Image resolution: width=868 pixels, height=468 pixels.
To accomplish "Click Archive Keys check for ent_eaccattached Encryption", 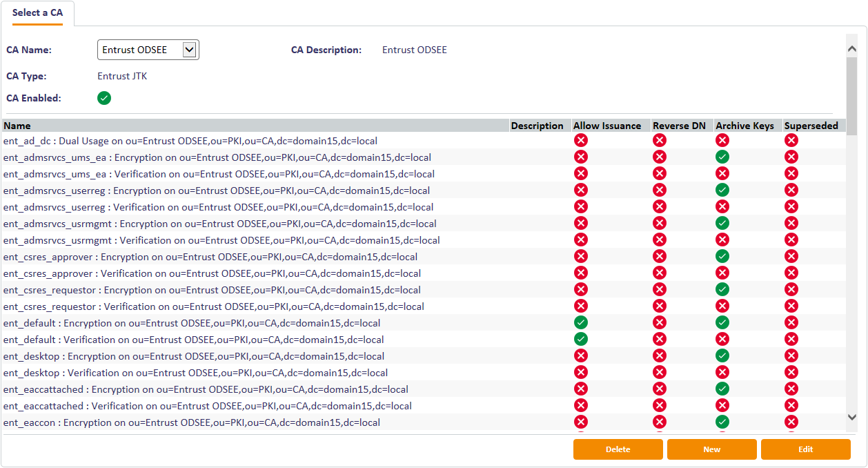I will (x=722, y=389).
